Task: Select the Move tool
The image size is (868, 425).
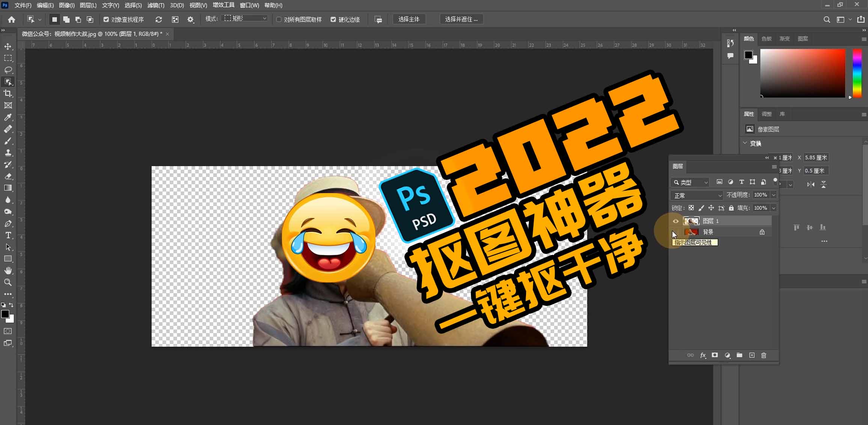Action: click(8, 47)
